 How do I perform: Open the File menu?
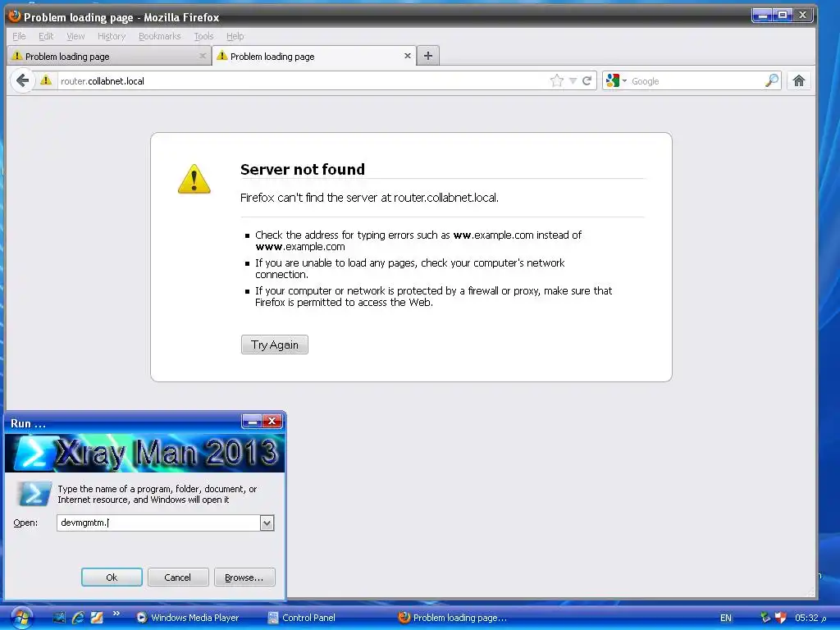19,36
